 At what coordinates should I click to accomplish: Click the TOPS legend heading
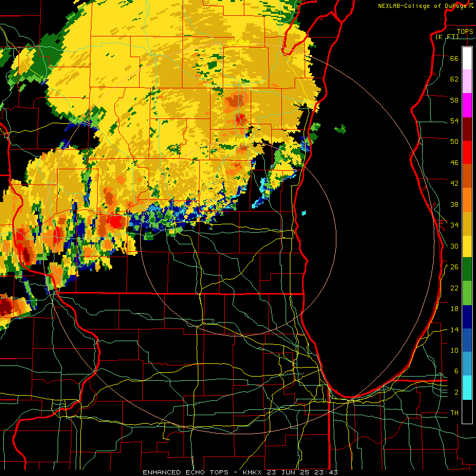tap(465, 31)
